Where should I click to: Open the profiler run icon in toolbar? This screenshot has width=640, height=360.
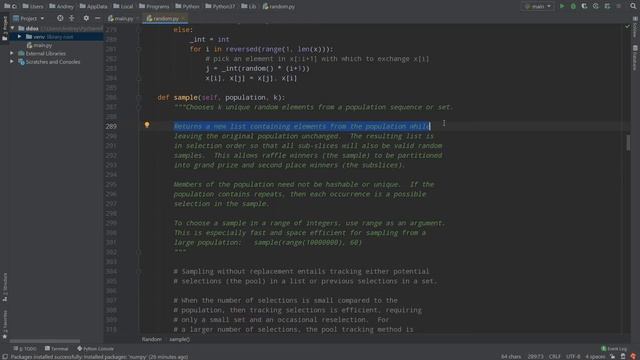596,7
